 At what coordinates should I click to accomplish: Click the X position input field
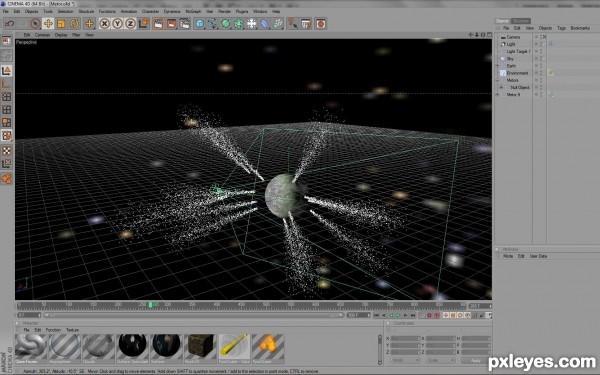[405, 339]
